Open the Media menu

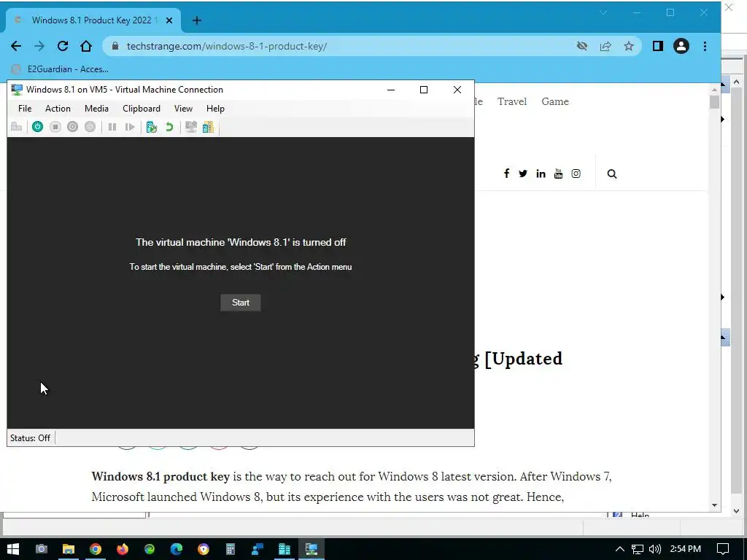click(x=97, y=109)
